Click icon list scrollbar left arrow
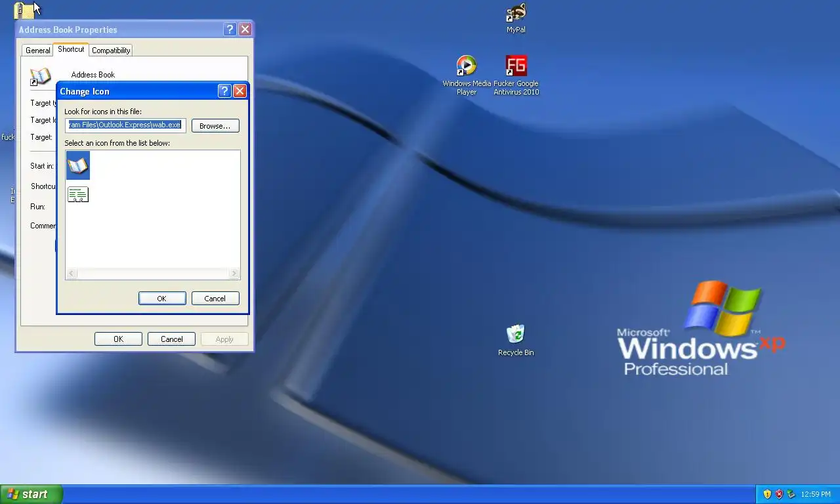The width and height of the screenshot is (840, 504). (72, 273)
